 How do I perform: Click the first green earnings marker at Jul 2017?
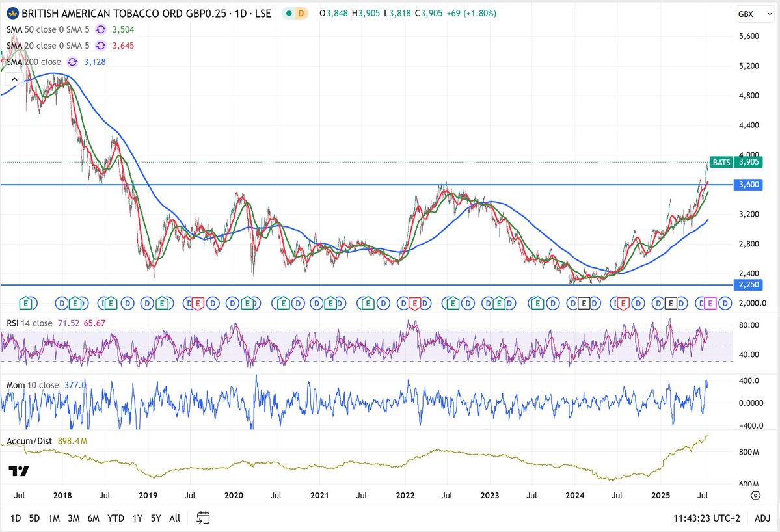(27, 303)
